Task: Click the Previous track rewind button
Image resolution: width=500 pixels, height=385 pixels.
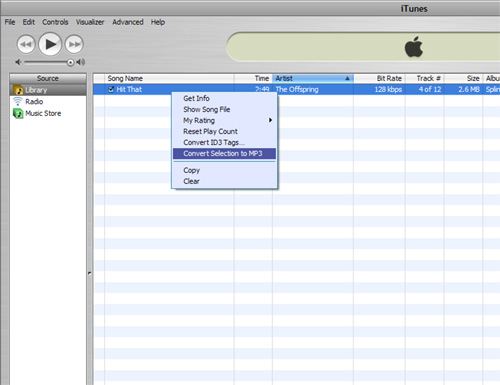Action: 26,44
